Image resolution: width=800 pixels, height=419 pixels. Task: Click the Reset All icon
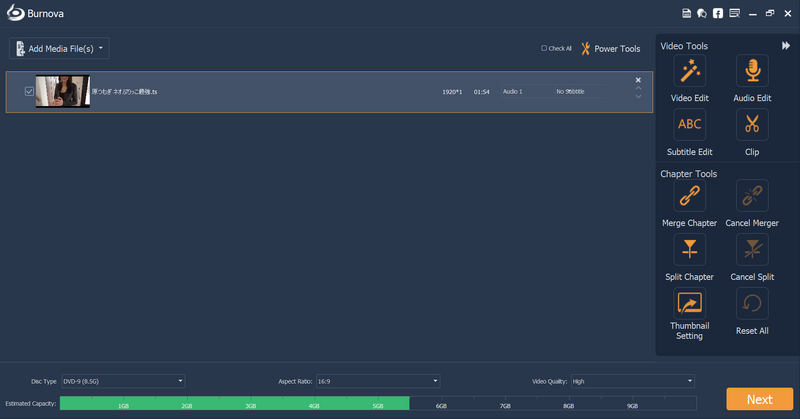point(751,303)
